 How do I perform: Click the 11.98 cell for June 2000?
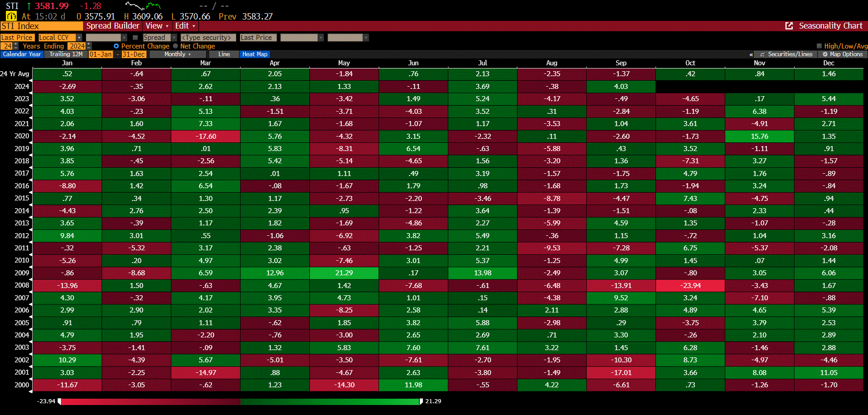413,385
